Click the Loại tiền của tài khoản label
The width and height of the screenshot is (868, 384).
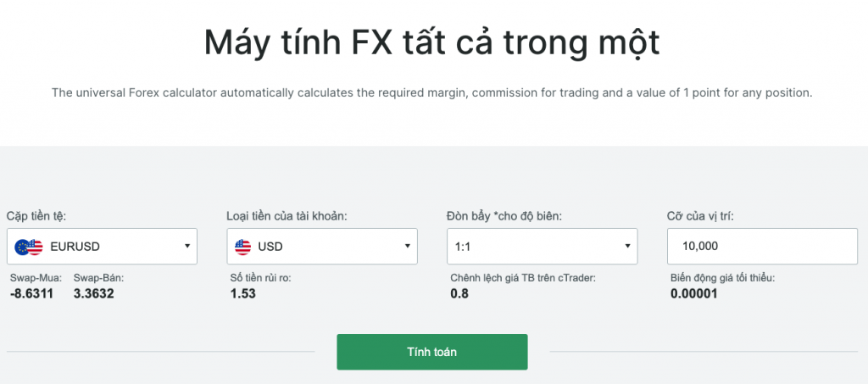tap(287, 216)
